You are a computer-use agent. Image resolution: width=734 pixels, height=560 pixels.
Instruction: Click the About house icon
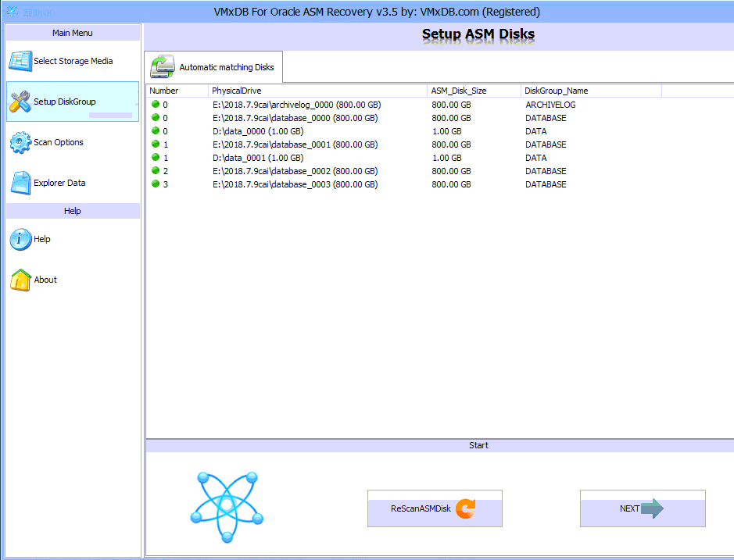pos(20,280)
